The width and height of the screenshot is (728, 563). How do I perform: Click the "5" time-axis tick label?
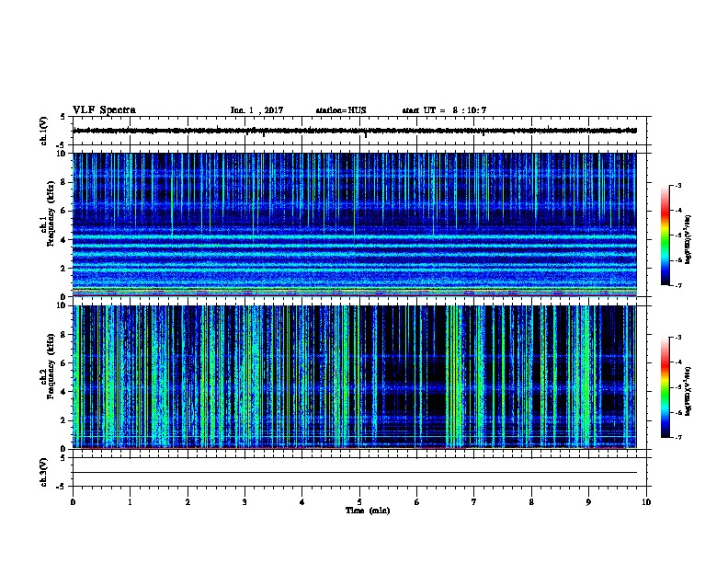point(359,502)
